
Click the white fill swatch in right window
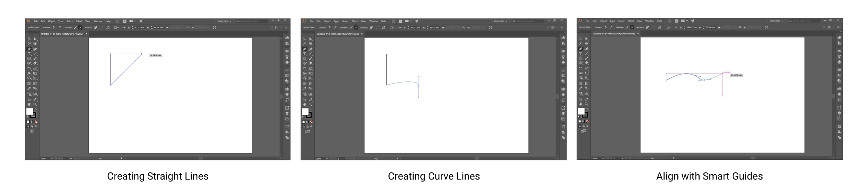point(581,111)
